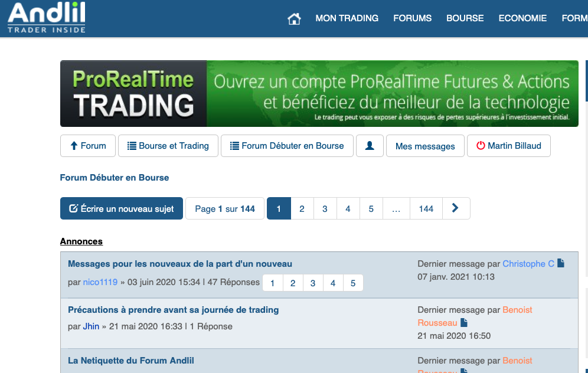Log out via Martin Billaud button

[508, 146]
